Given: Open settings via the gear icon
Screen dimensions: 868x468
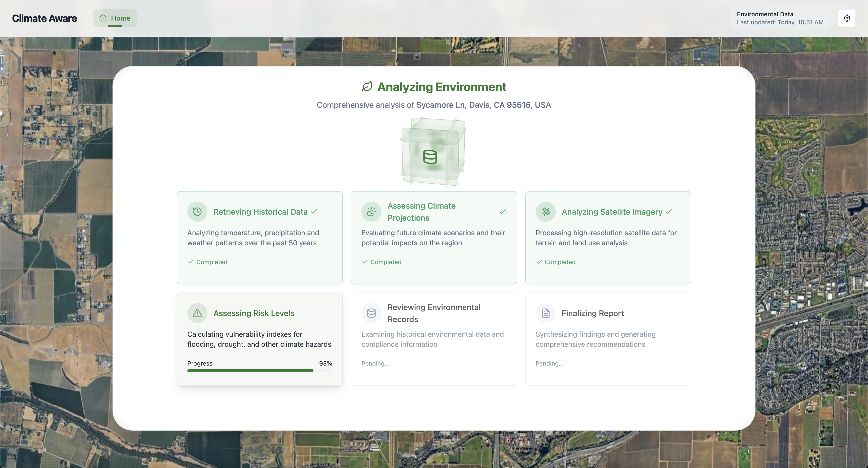Looking at the screenshot, I should click(x=846, y=18).
